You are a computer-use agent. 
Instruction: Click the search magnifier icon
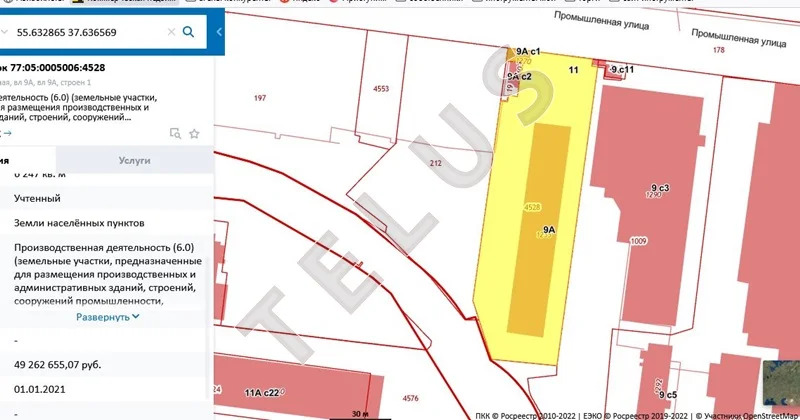click(188, 32)
